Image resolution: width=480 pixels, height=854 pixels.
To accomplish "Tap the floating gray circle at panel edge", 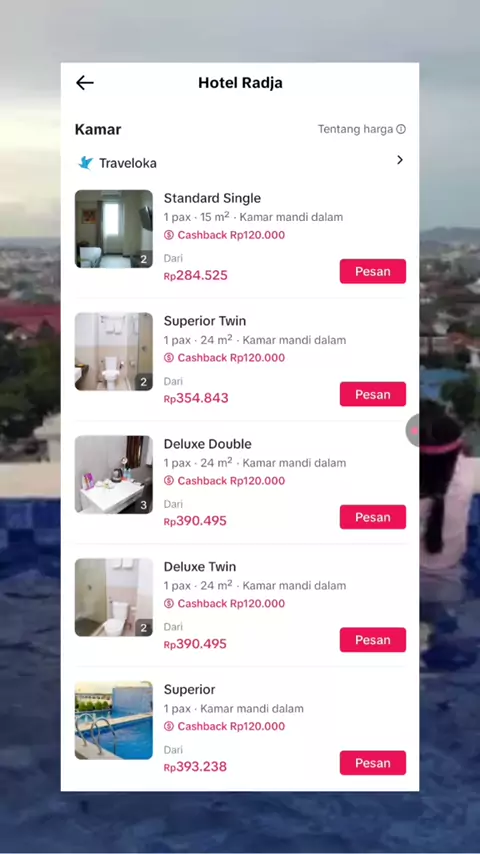I will pyautogui.click(x=413, y=430).
